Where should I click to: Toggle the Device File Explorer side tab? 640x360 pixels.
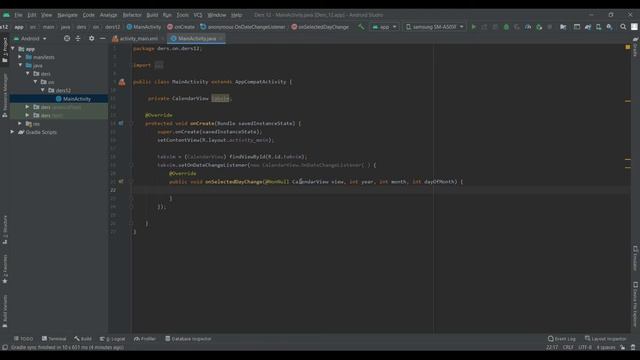[636, 304]
